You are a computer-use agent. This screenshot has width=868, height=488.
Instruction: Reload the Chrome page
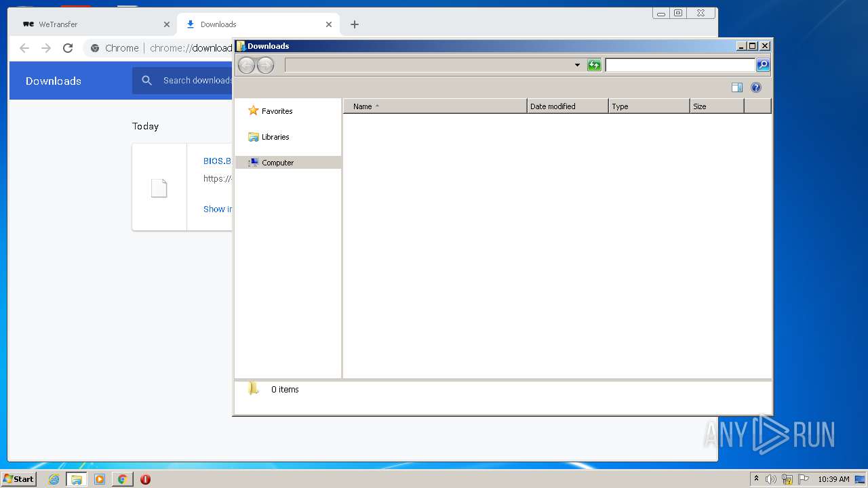(68, 48)
